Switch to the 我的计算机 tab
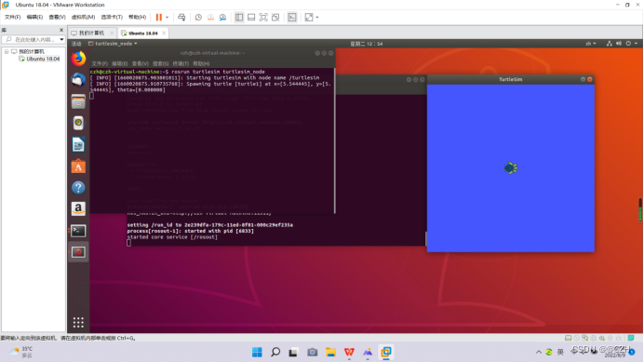This screenshot has height=362, width=644. click(x=91, y=33)
